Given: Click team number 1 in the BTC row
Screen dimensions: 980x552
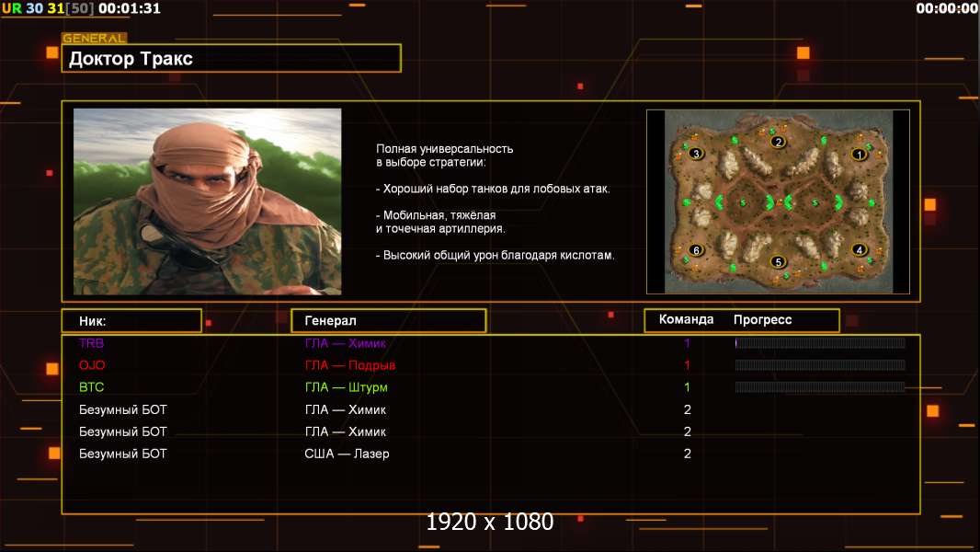Looking at the screenshot, I should pyautogui.click(x=687, y=387).
